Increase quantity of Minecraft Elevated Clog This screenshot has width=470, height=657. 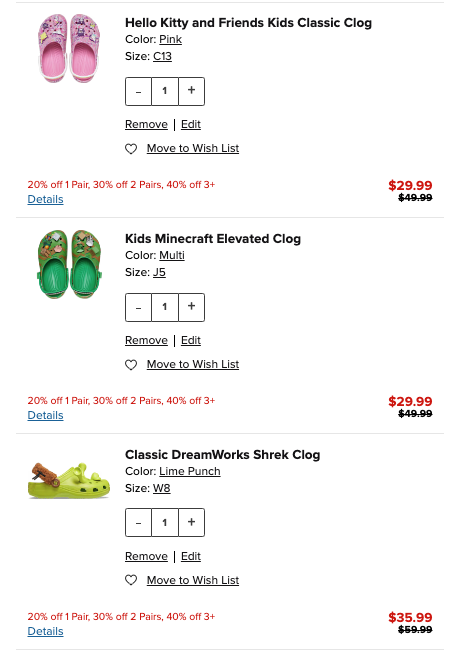tap(191, 307)
